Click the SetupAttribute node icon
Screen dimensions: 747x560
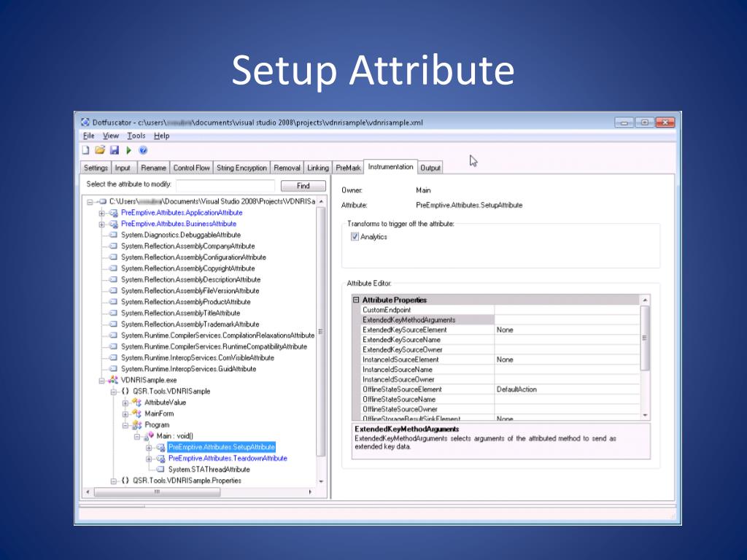tap(160, 447)
